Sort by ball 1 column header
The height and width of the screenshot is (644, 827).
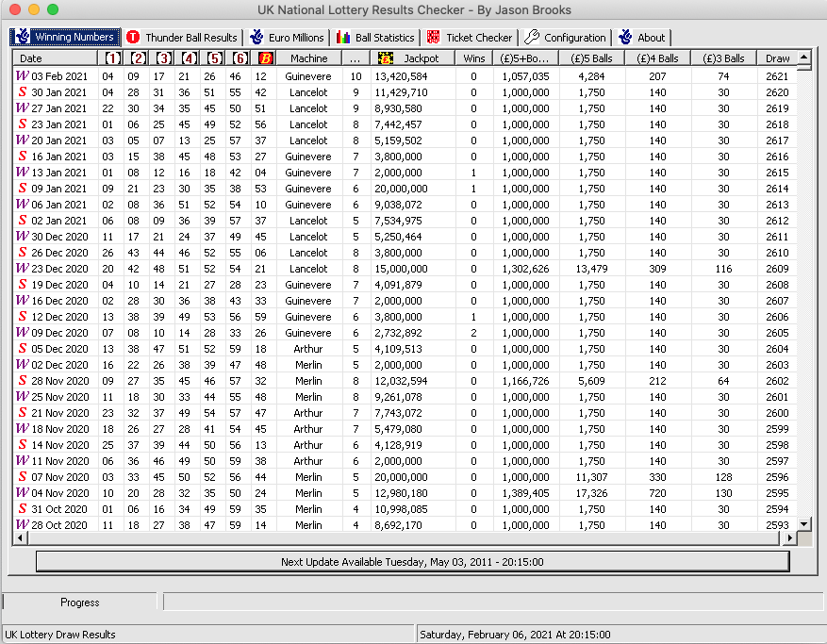click(112, 58)
